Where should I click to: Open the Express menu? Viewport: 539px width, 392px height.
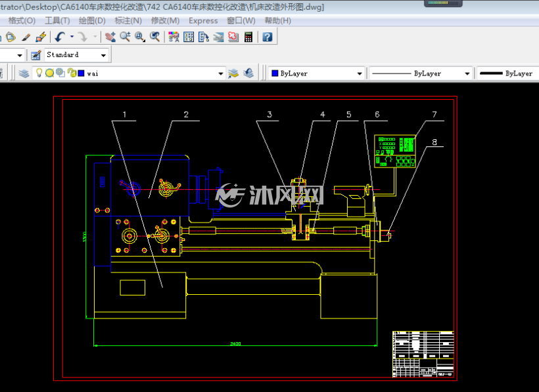click(203, 21)
